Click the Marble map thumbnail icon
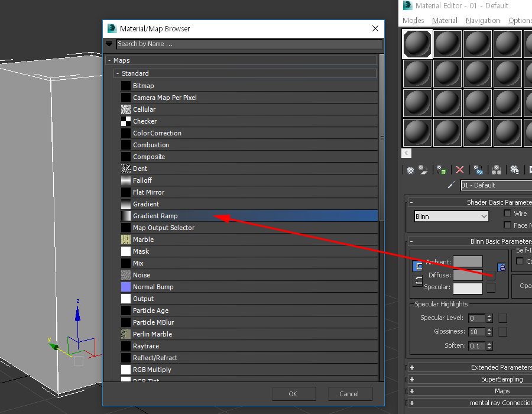 [126, 240]
